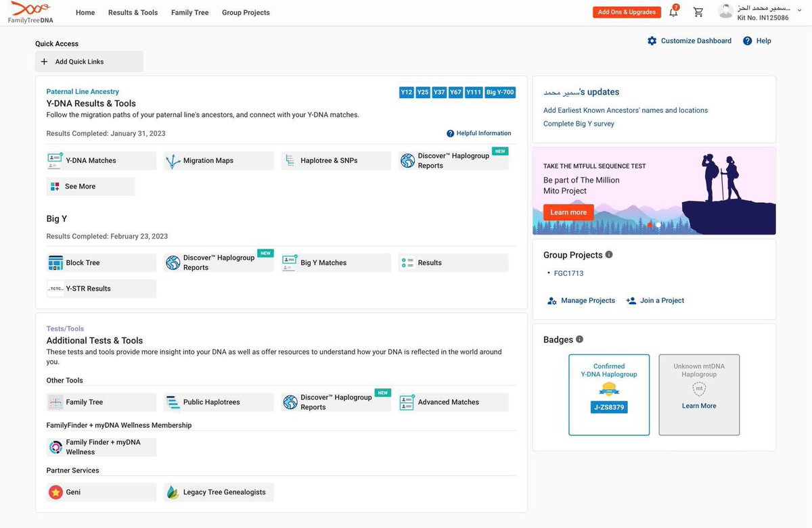Click the Manage Projects link text
The height and width of the screenshot is (528, 812).
pyautogui.click(x=588, y=301)
